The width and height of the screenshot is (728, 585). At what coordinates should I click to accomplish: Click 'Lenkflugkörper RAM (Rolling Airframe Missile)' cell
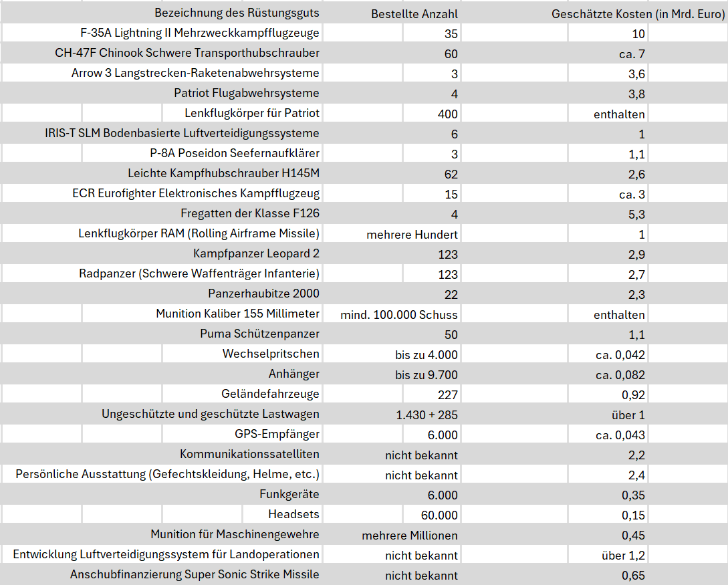pyautogui.click(x=199, y=233)
